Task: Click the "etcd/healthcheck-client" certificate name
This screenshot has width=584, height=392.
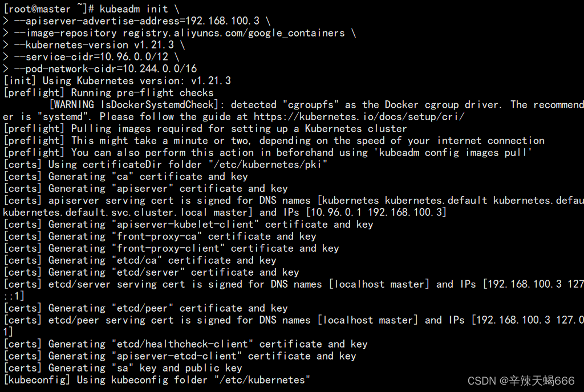Action: (182, 344)
